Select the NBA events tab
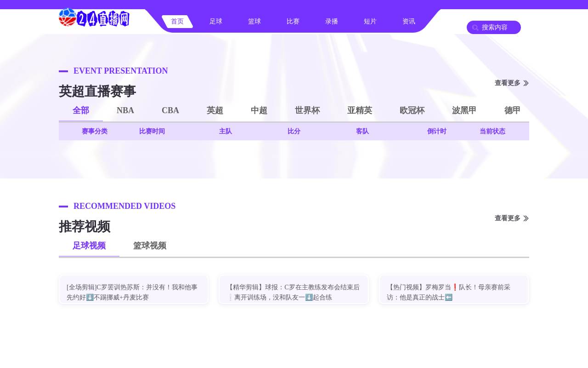This screenshot has width=588, height=368. [125, 110]
